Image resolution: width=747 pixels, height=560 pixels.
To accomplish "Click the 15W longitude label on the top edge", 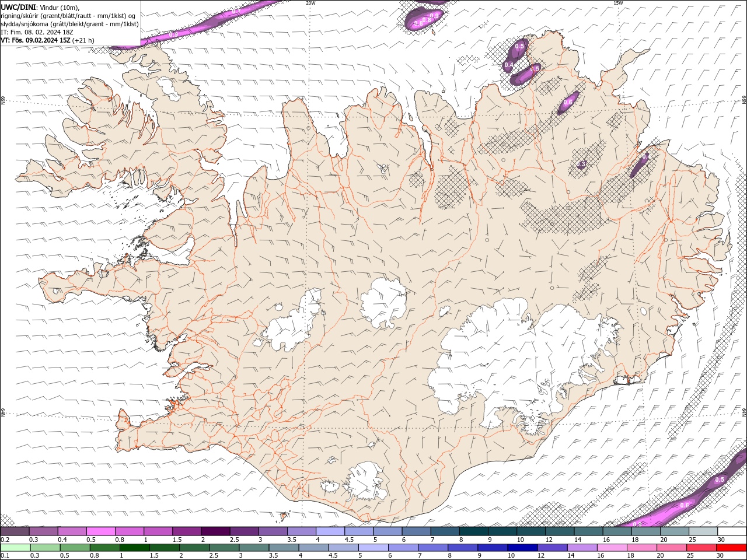I will click(x=618, y=3).
